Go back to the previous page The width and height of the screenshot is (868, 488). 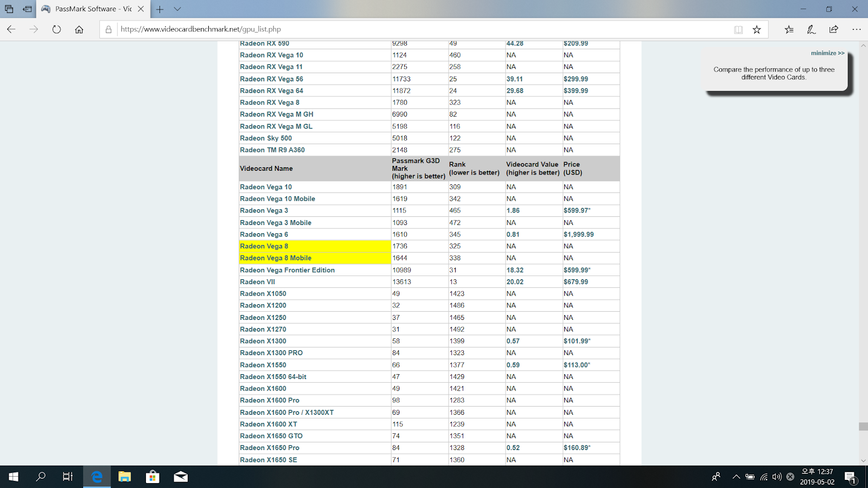pyautogui.click(x=11, y=29)
